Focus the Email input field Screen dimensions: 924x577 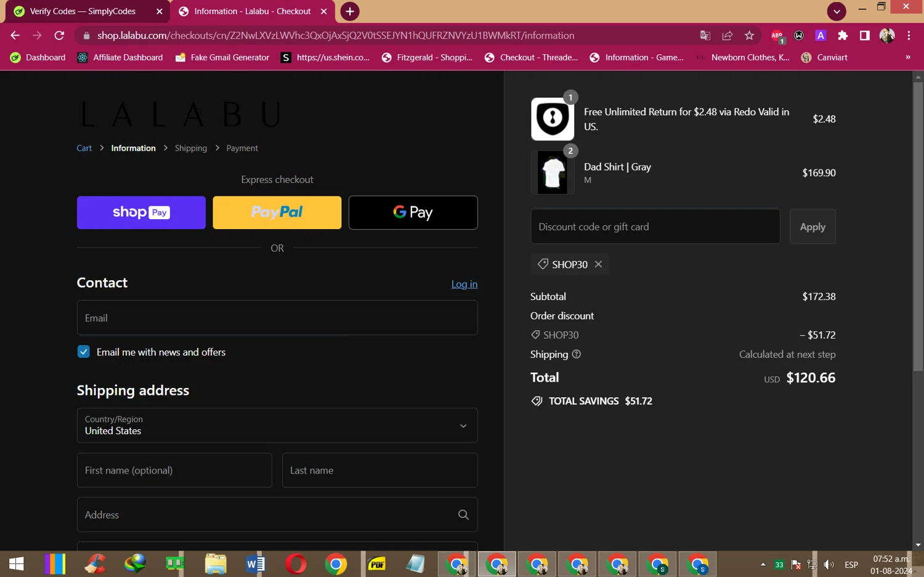[277, 318]
